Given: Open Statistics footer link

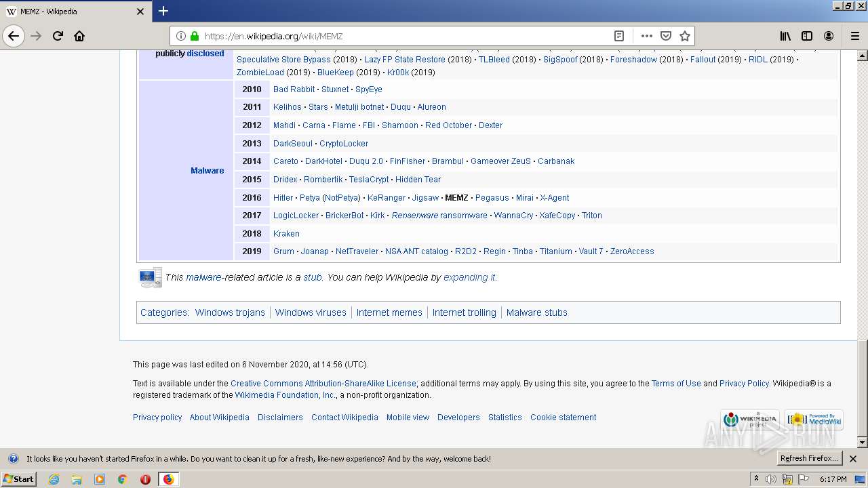Looking at the screenshot, I should (505, 418).
